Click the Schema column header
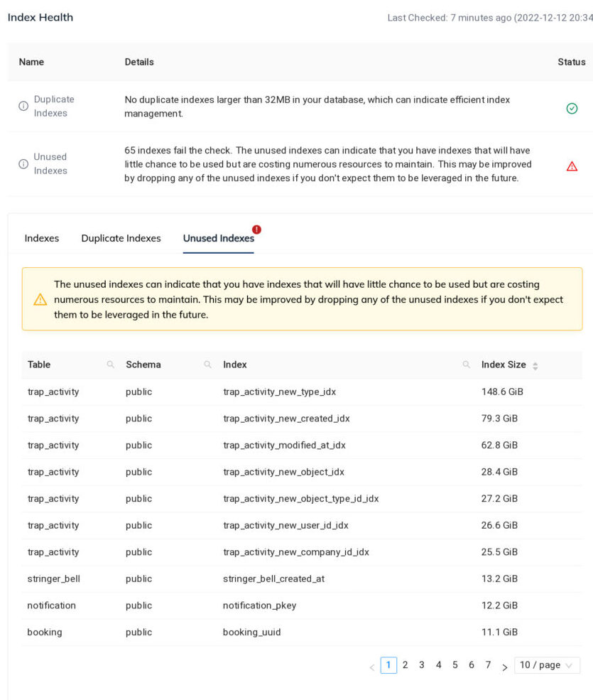 [x=143, y=365]
